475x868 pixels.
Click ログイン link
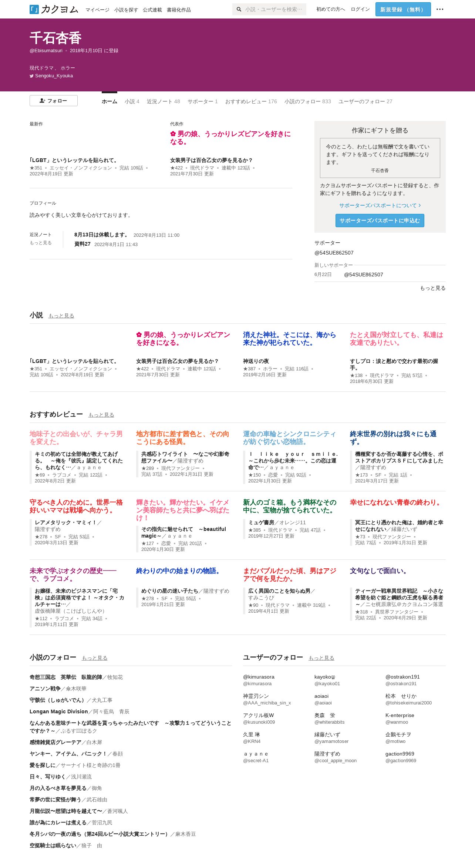[360, 9]
